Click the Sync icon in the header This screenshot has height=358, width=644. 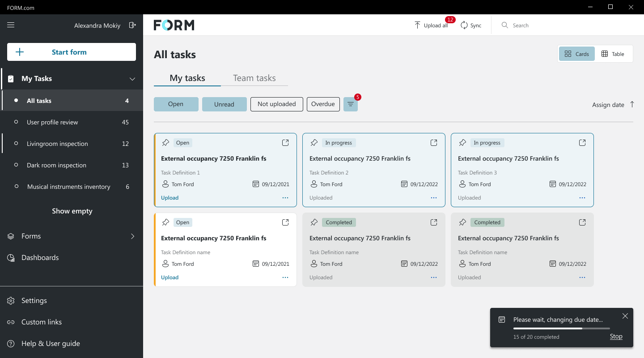[464, 26]
